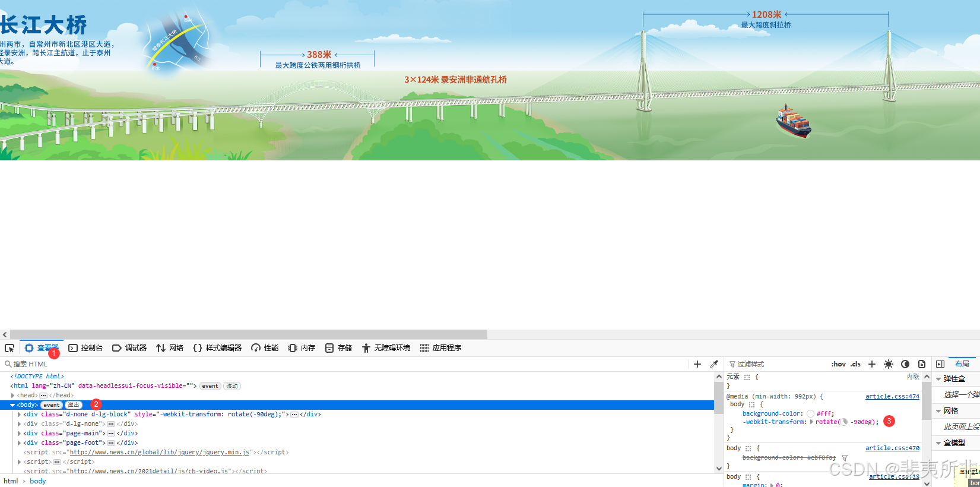
Task: Show event listeners on the body tag
Action: click(x=52, y=405)
